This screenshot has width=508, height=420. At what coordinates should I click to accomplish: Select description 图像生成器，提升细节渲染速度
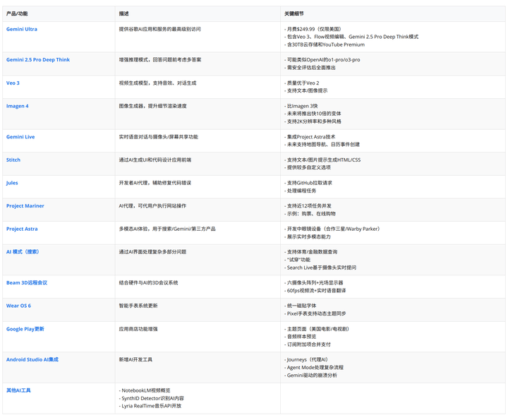click(152, 106)
